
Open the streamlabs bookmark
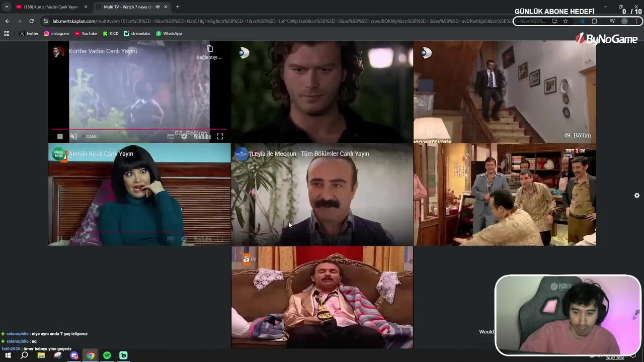point(137,34)
